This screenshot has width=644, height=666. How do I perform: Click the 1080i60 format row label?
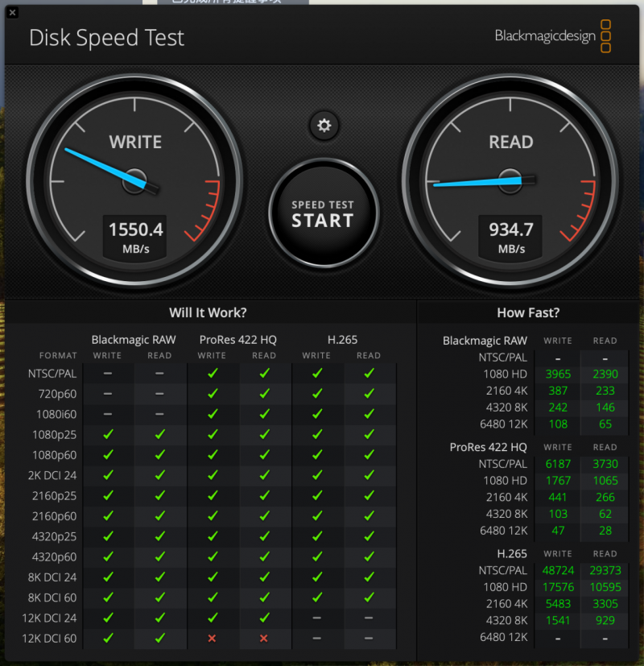[x=56, y=415]
